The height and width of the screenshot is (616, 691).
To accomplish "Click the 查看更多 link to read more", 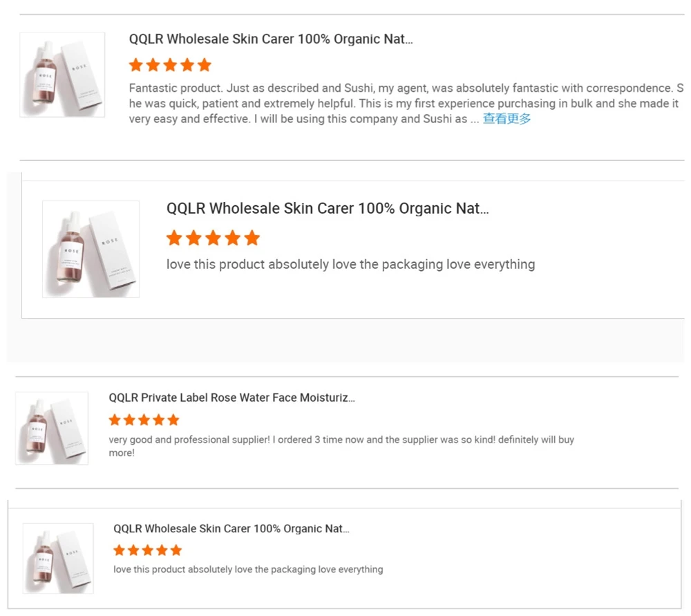I will pos(507,119).
